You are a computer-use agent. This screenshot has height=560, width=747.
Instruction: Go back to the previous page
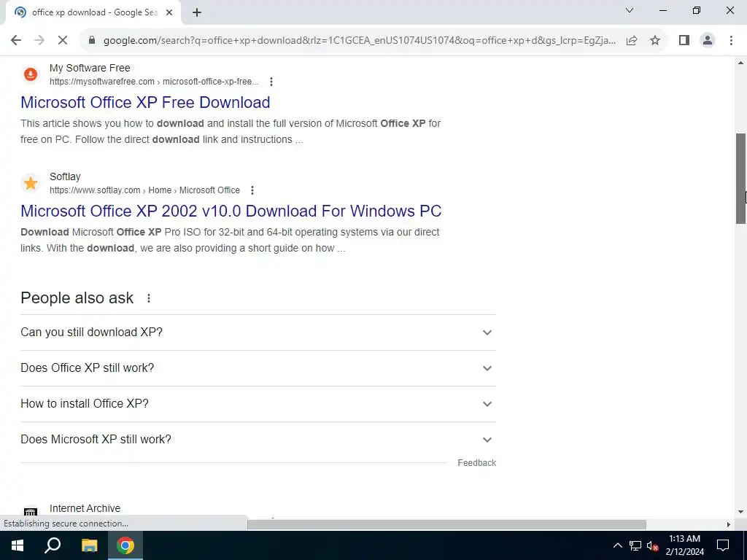[16, 40]
